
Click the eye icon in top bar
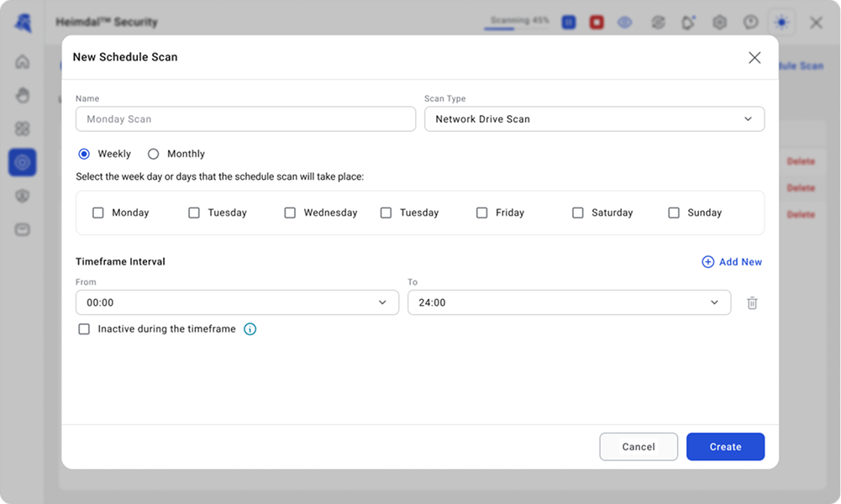click(624, 23)
